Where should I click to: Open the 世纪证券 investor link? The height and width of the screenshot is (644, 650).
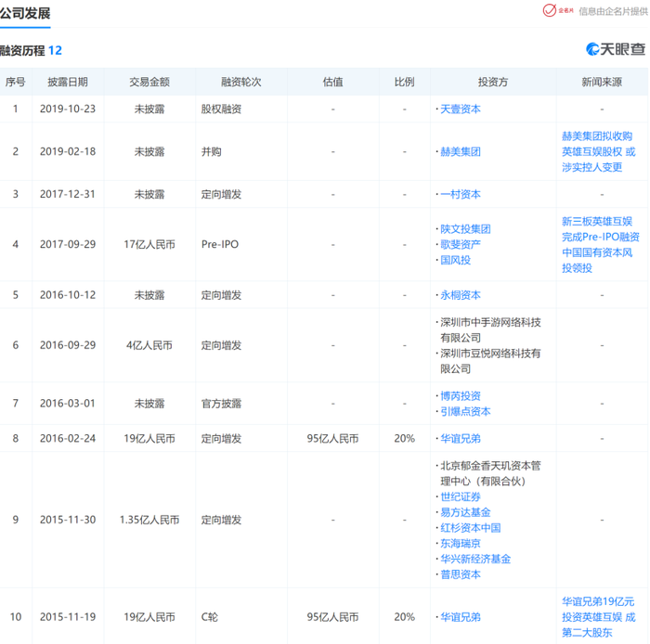click(x=461, y=497)
